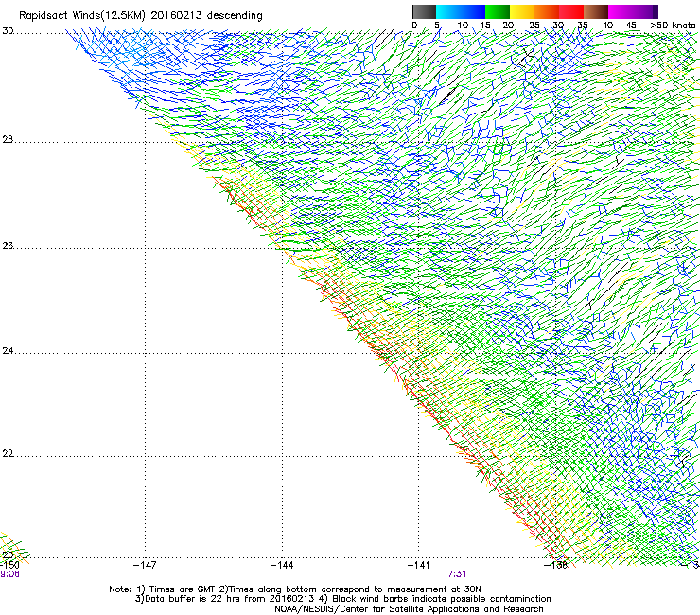Screen dimensions: 700x615
Task: Click the legend tick label 40
Action: point(607,26)
